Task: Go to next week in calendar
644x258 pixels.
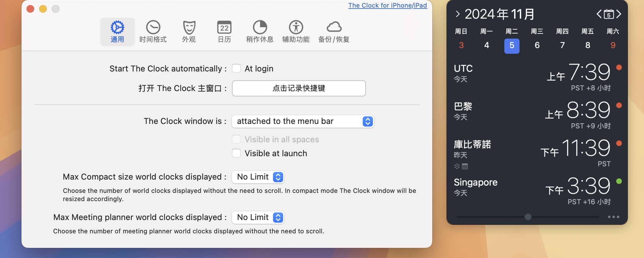Action: pos(619,14)
